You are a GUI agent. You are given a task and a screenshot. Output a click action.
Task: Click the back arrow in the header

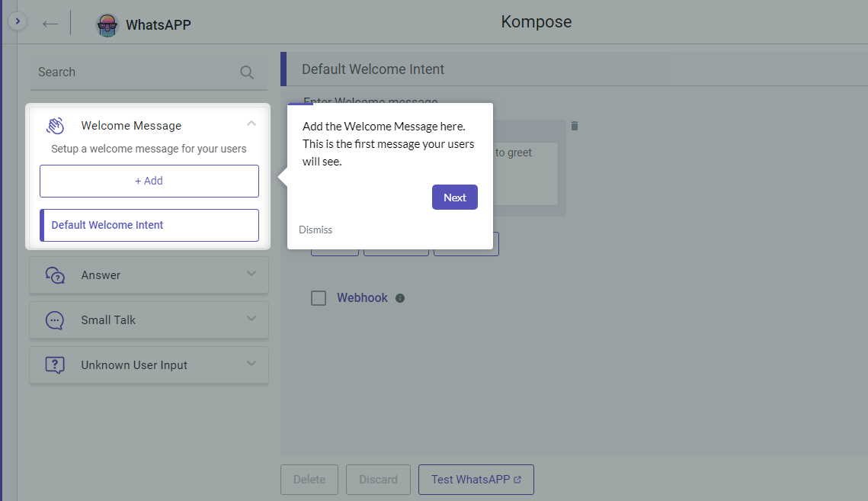click(x=50, y=23)
